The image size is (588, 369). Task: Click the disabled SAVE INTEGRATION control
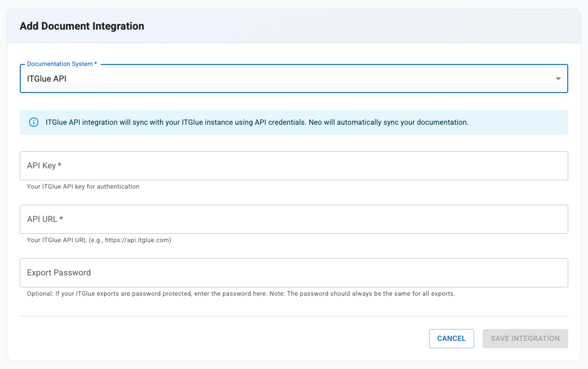pyautogui.click(x=525, y=338)
